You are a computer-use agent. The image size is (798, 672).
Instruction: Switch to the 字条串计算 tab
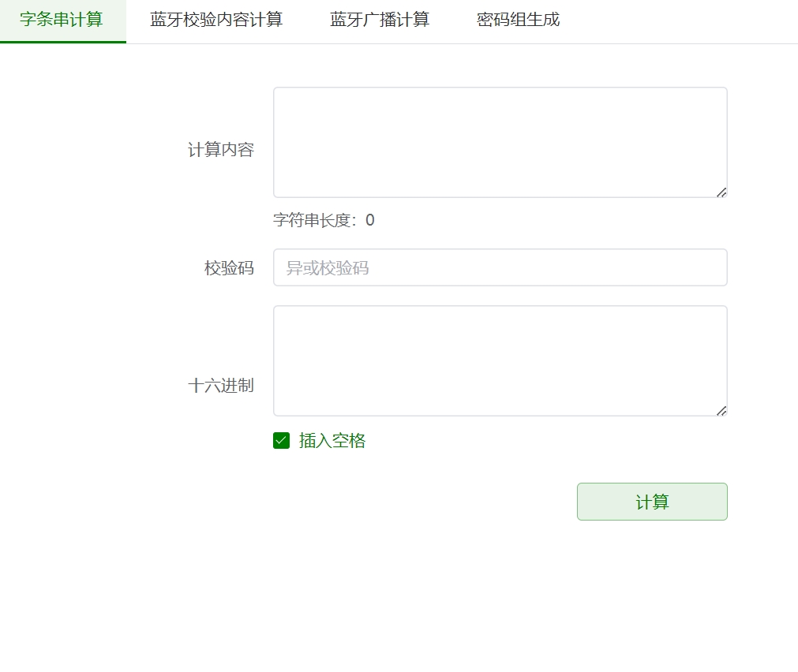pyautogui.click(x=62, y=21)
